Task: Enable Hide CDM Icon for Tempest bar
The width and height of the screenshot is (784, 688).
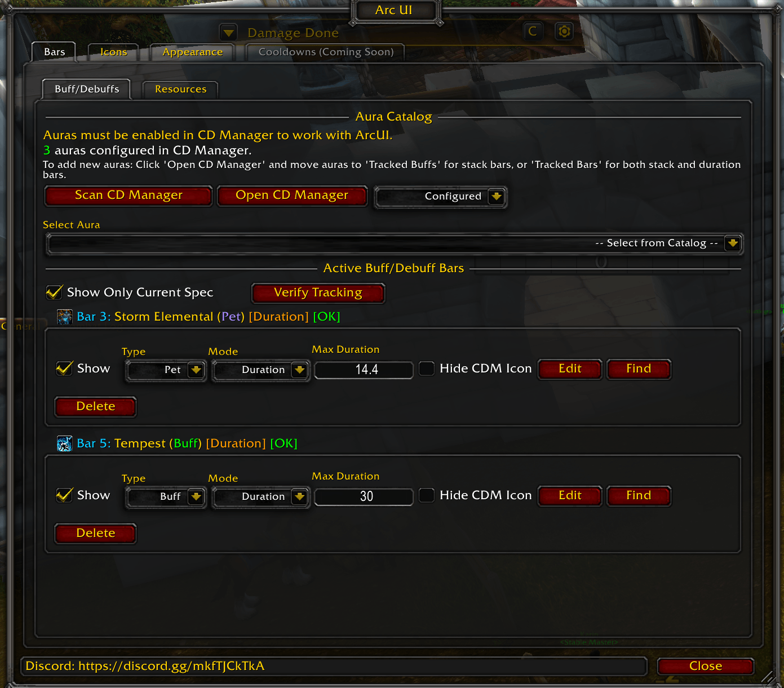Action: click(x=427, y=495)
